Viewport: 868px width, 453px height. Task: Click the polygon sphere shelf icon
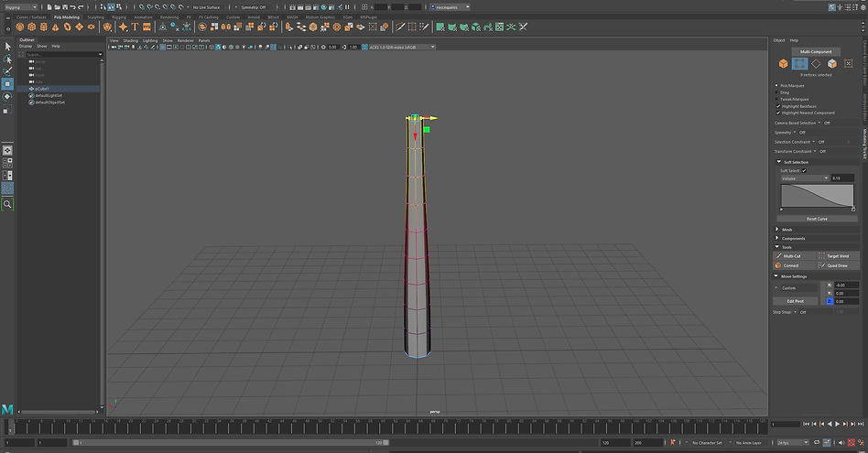(x=20, y=27)
